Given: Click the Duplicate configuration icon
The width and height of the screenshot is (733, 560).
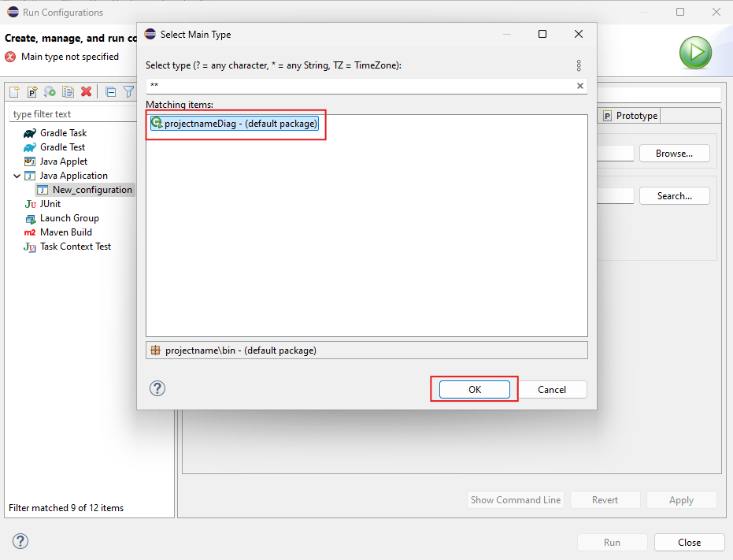Looking at the screenshot, I should coord(68,92).
